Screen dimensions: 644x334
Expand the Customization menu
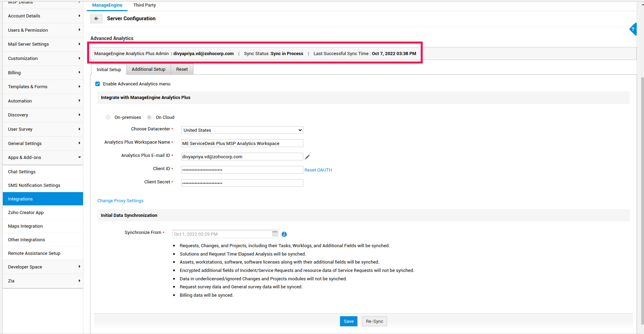point(43,59)
